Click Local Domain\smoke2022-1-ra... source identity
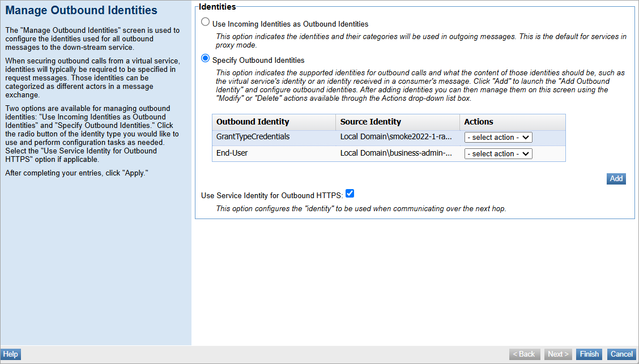Image resolution: width=639 pixels, height=364 pixels. point(397,138)
